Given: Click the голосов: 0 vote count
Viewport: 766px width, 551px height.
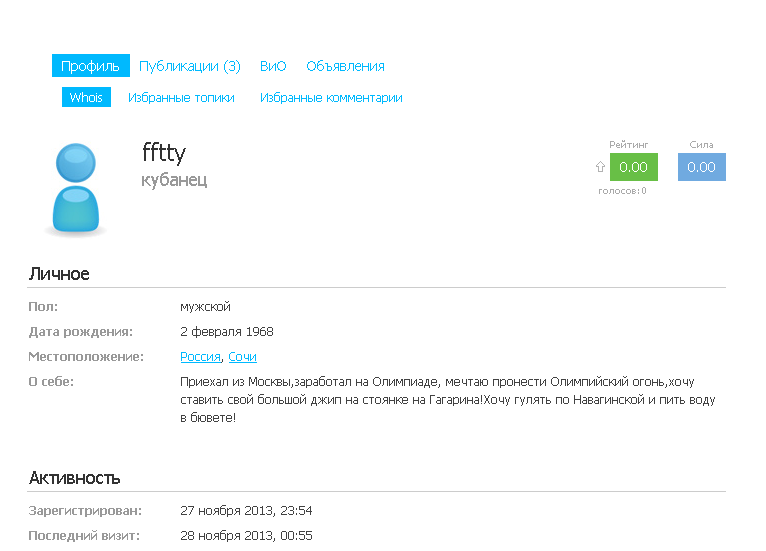Looking at the screenshot, I should pyautogui.click(x=622, y=191).
